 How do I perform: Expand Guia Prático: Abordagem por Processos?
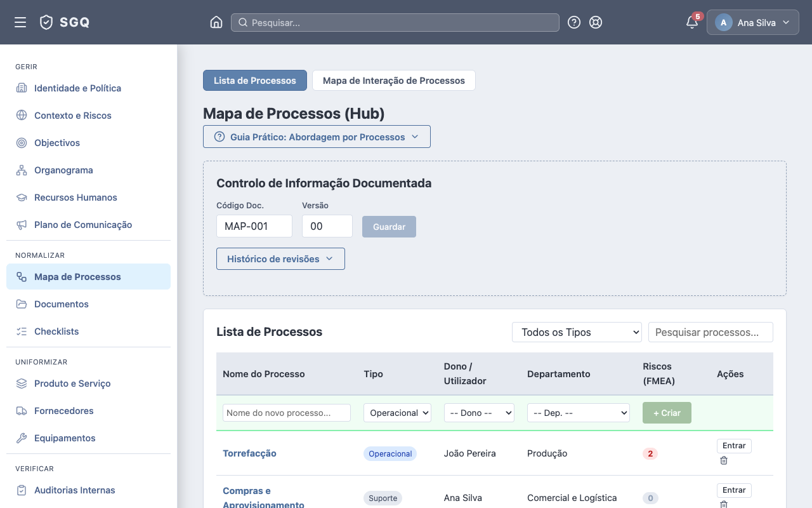coord(317,137)
